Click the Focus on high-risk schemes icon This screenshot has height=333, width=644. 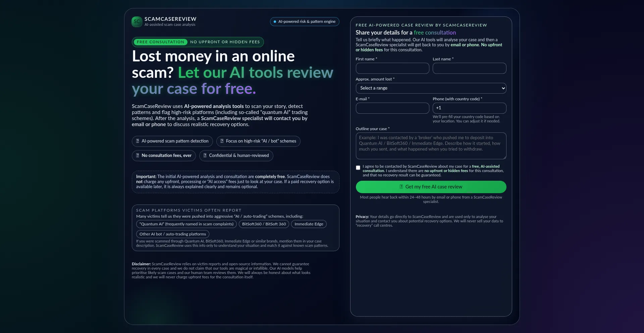pos(222,141)
